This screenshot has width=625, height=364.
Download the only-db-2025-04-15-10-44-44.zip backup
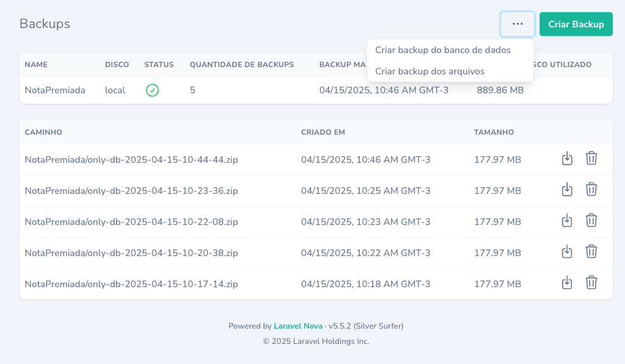click(567, 159)
